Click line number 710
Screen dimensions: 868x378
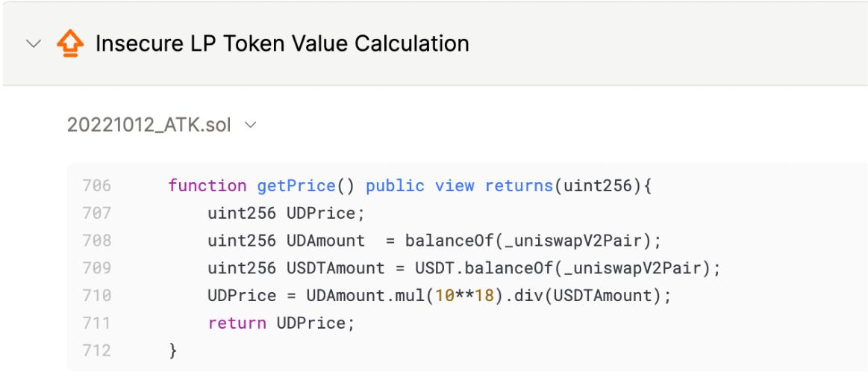click(96, 296)
